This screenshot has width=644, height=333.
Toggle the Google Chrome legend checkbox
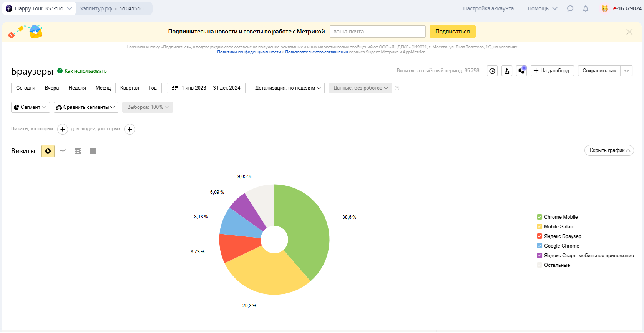tap(539, 246)
